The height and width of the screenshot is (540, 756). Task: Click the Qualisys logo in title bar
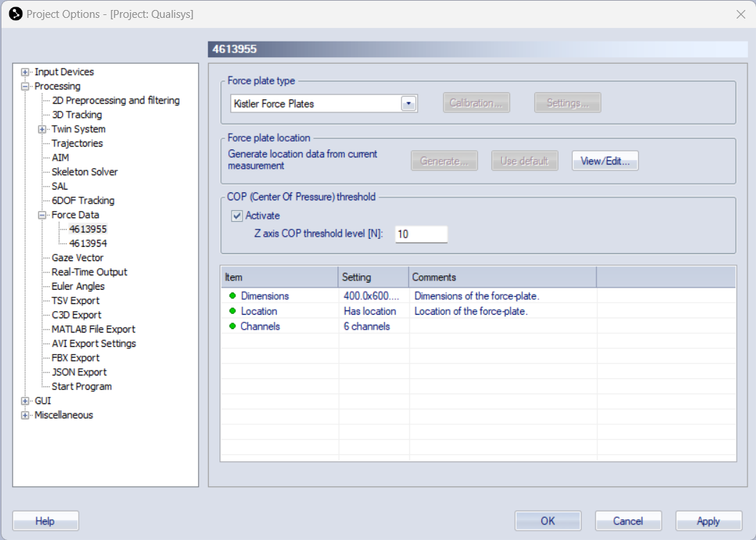(x=15, y=14)
